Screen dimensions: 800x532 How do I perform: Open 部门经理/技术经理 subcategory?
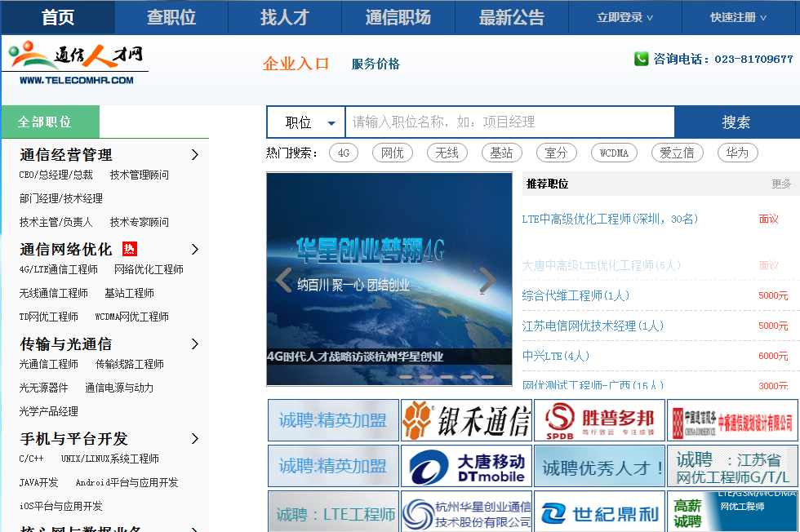tap(60, 198)
